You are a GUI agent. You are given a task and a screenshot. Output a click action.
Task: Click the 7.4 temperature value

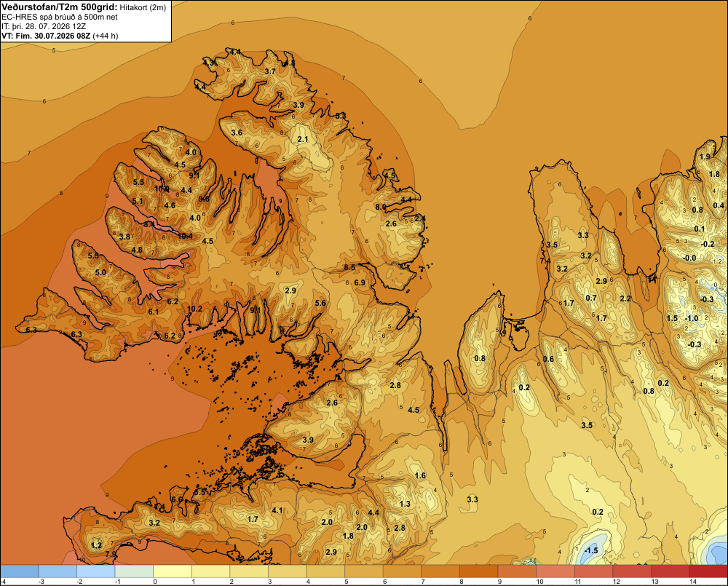point(545,261)
